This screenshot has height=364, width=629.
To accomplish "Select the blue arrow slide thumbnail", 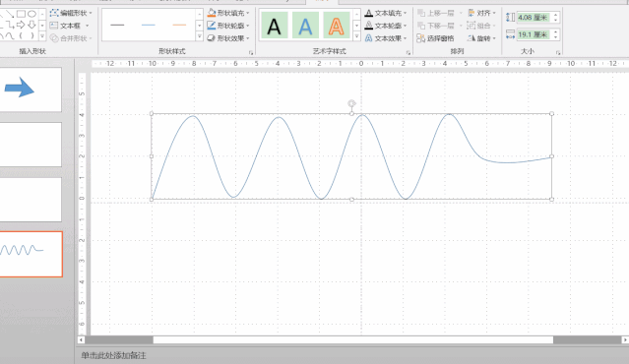I will 31,89.
